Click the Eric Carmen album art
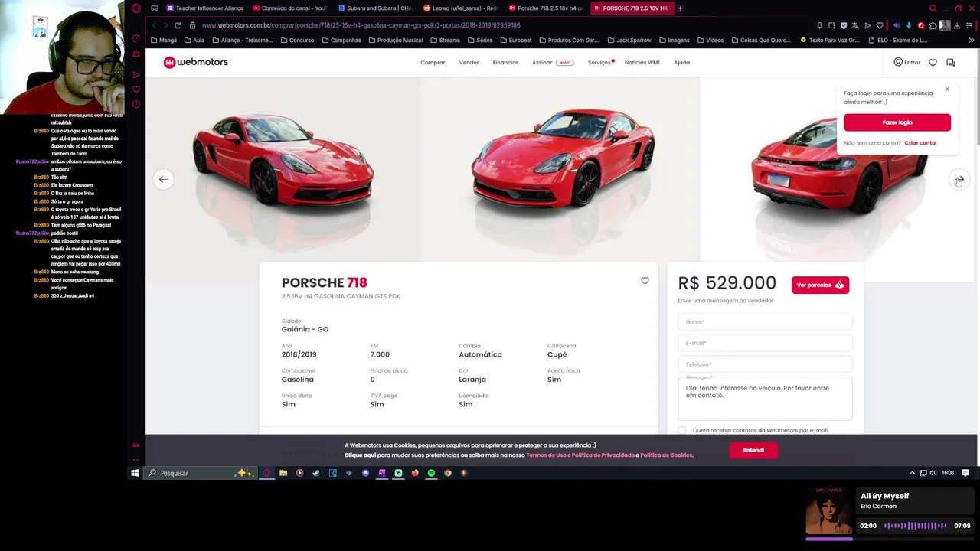Viewport: 980px width, 551px height. pyautogui.click(x=829, y=510)
